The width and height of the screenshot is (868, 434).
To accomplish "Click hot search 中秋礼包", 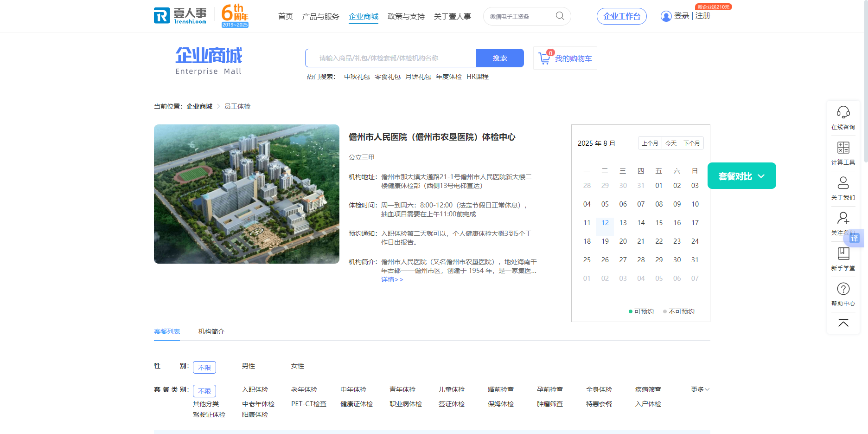I will pyautogui.click(x=357, y=77).
